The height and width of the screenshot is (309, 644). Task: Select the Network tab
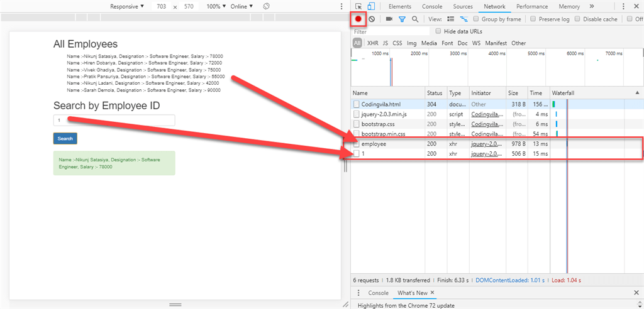click(x=494, y=6)
